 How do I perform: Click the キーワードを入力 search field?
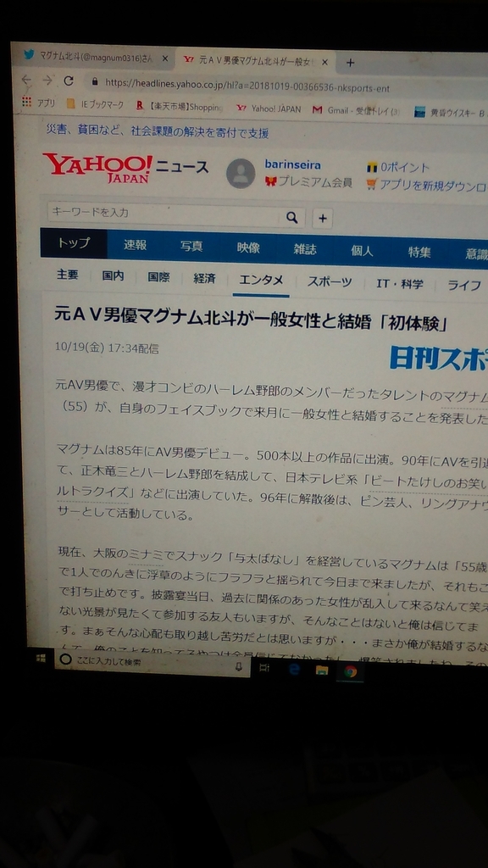point(164,214)
